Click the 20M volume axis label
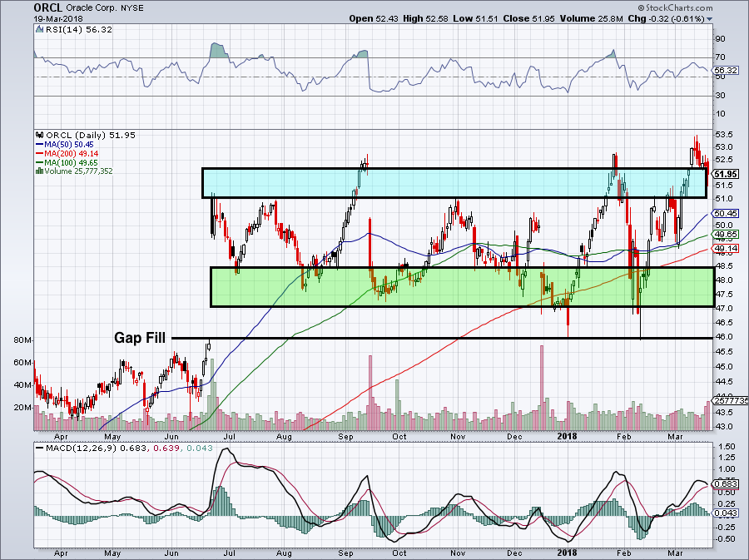This screenshot has height=560, width=749. [x=23, y=407]
